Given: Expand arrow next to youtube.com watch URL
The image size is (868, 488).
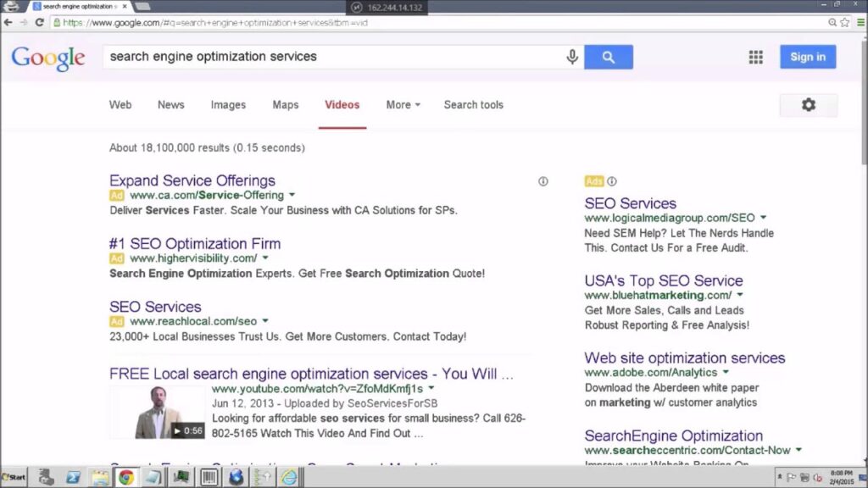Looking at the screenshot, I should coord(431,389).
